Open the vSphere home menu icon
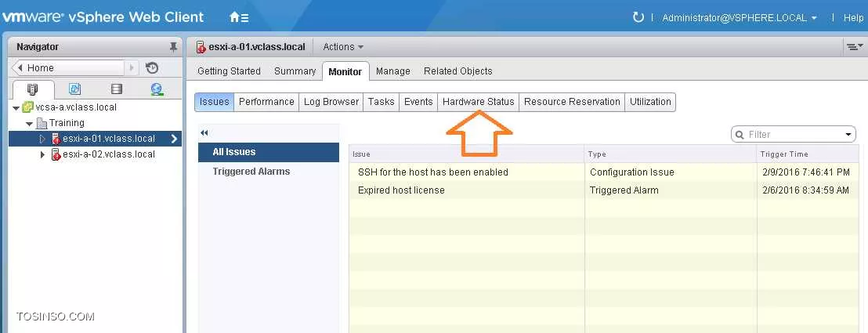The image size is (868, 333). point(239,17)
